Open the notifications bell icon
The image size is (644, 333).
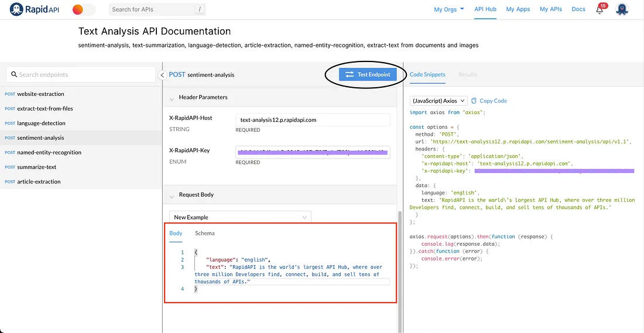(600, 10)
